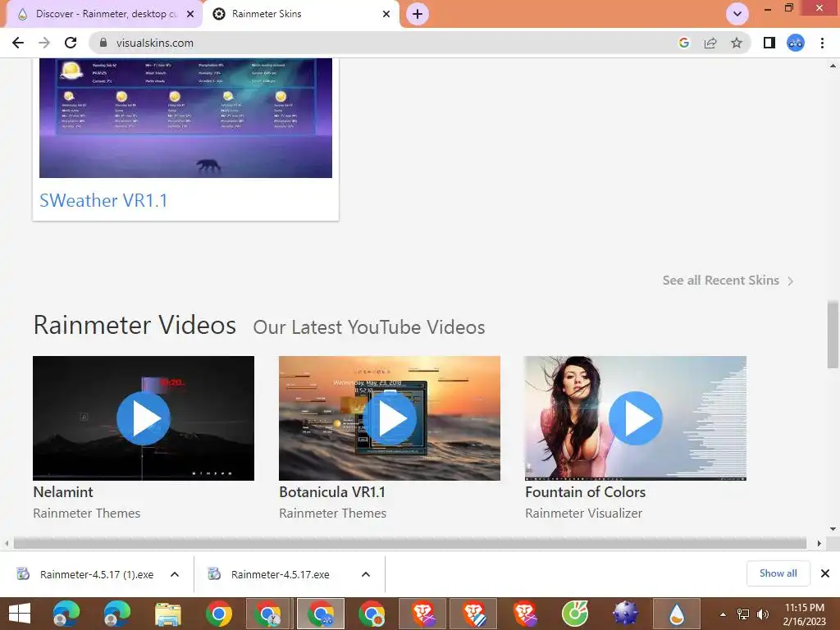Screen dimensions: 840x630
Task: Go back to the previous page
Action: (x=18, y=43)
